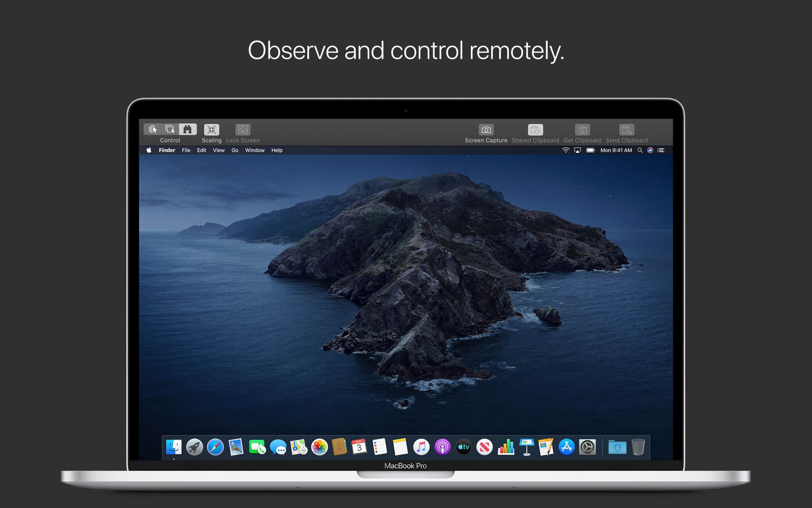Launch Safari from the Dock
This screenshot has height=508, width=812.
tap(215, 447)
